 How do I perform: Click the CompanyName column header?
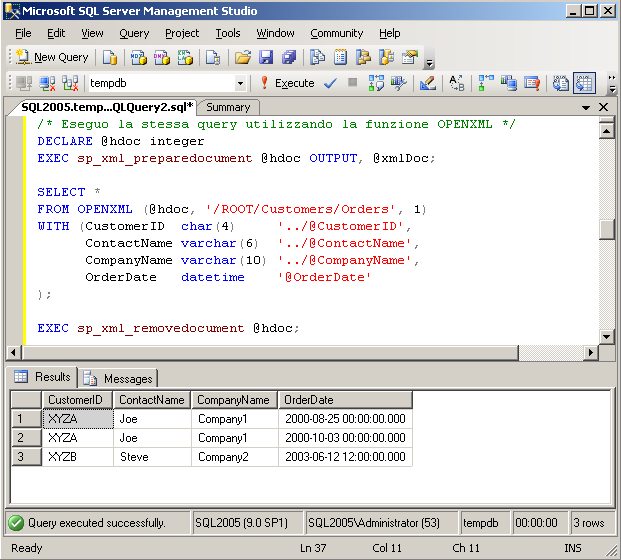(234, 400)
